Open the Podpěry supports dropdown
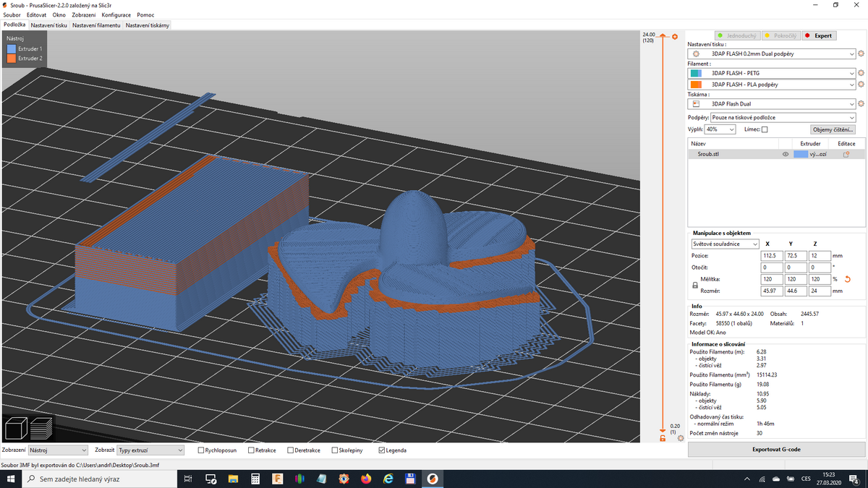The width and height of the screenshot is (868, 488). [x=783, y=117]
